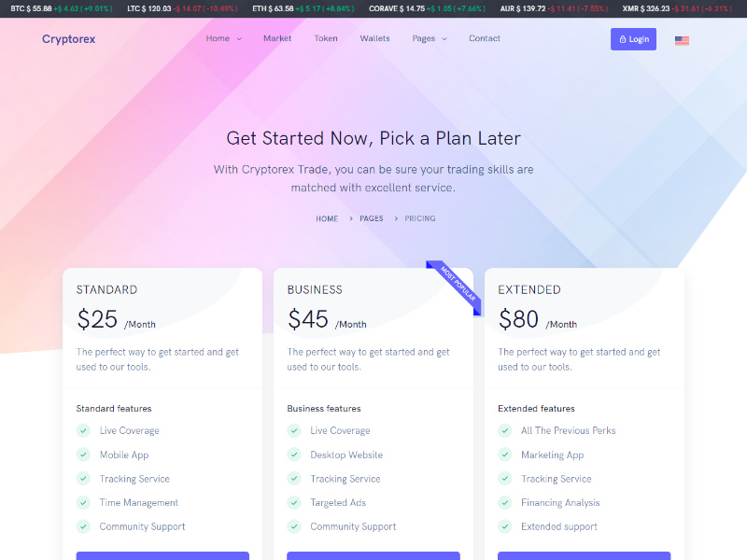Click checkmark icon next to Desktop Website
Screen dimensions: 747x560
point(294,455)
